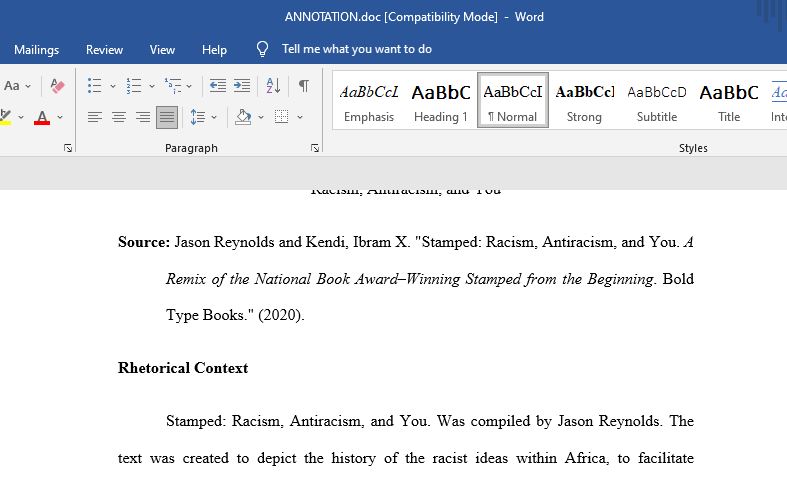Open the Line Spacing dropdown arrow

click(x=214, y=117)
